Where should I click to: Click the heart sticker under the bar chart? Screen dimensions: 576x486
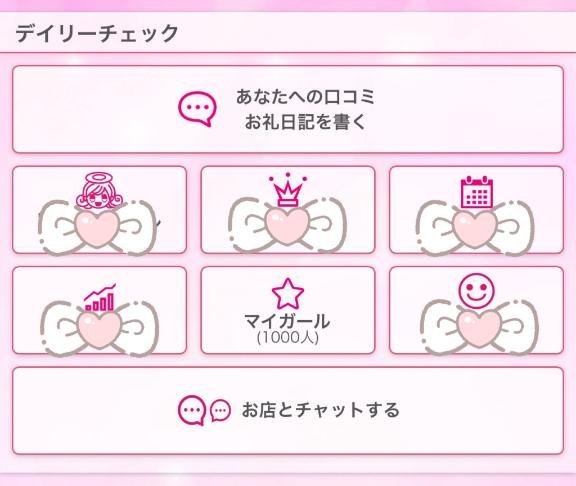pos(100,329)
